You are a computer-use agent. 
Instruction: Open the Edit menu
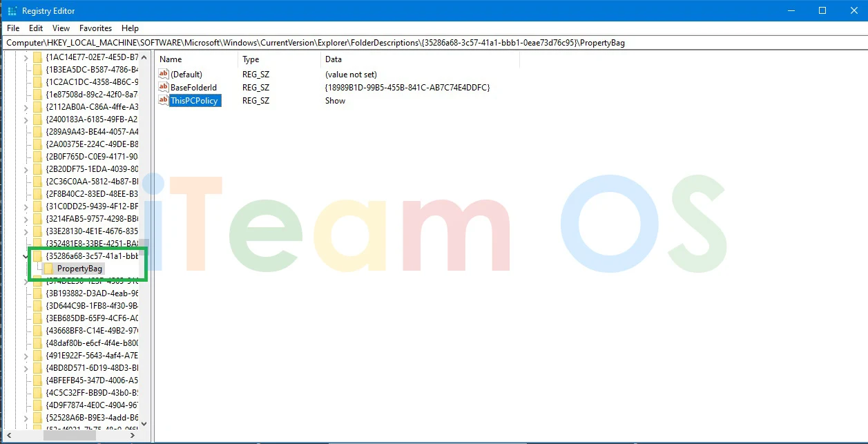pos(36,28)
